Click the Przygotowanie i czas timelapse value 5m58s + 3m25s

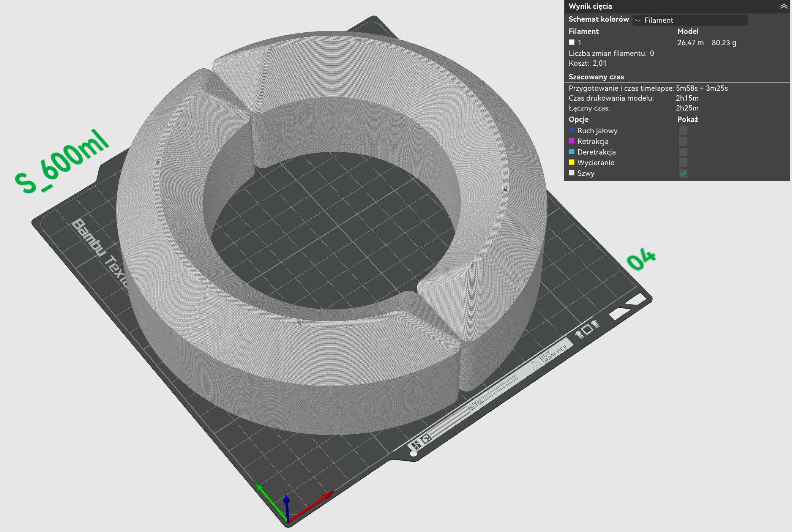click(x=702, y=88)
